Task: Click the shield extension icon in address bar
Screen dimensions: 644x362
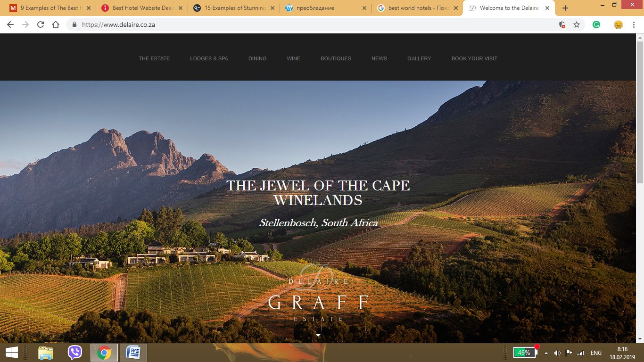Action: click(562, 25)
